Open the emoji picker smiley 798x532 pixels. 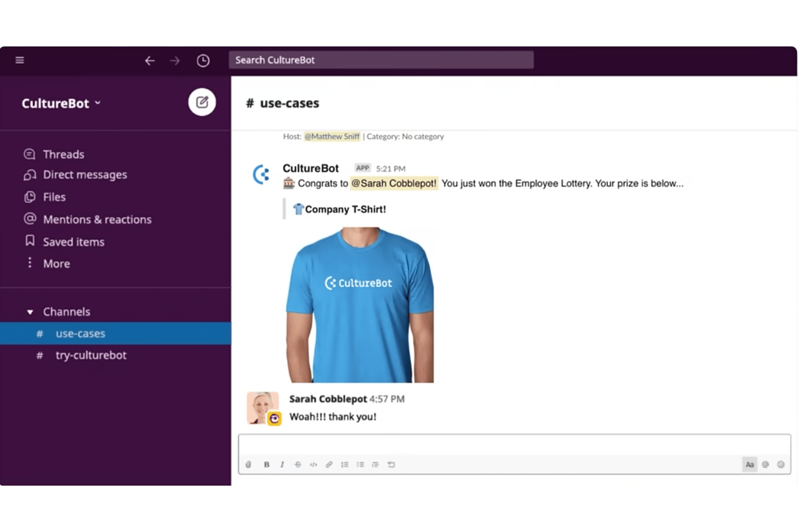click(781, 465)
